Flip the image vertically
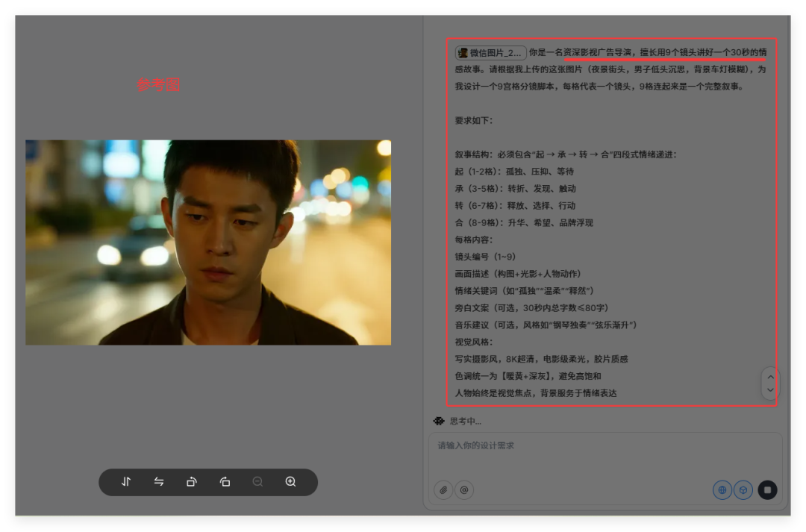 point(126,482)
